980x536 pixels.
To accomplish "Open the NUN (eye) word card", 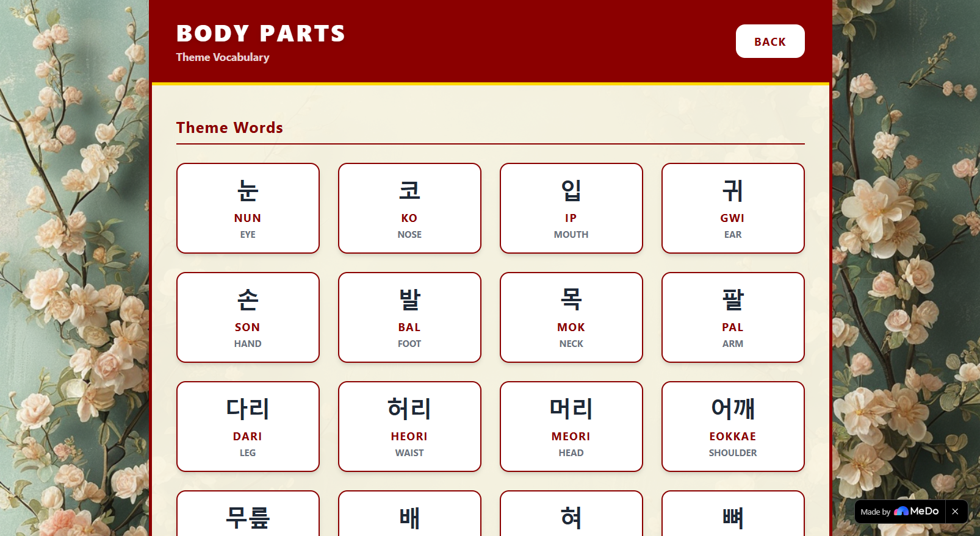I will [x=248, y=208].
